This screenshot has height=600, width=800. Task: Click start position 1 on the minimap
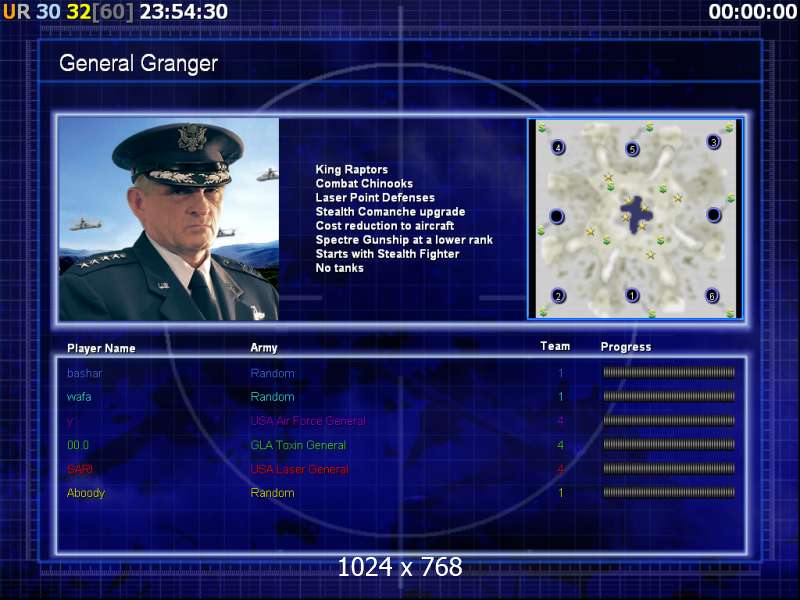tap(632, 295)
